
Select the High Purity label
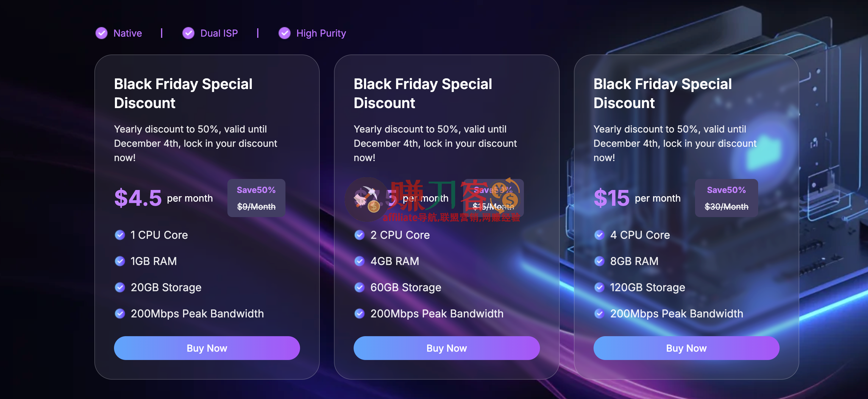[x=321, y=33]
